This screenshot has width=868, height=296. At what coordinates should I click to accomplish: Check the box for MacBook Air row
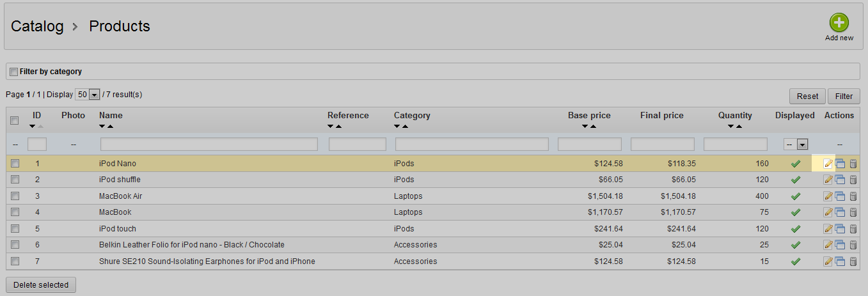click(x=15, y=196)
